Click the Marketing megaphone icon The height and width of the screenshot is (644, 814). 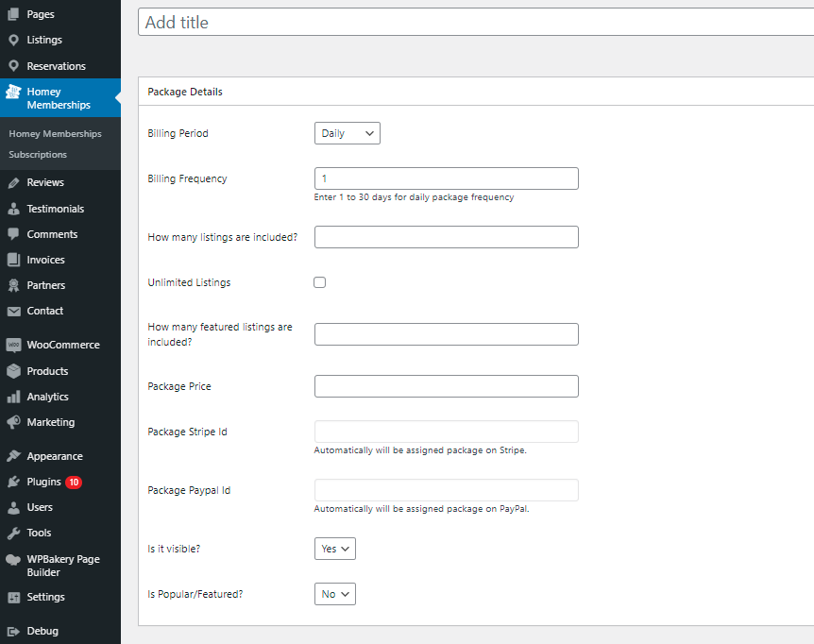13,422
